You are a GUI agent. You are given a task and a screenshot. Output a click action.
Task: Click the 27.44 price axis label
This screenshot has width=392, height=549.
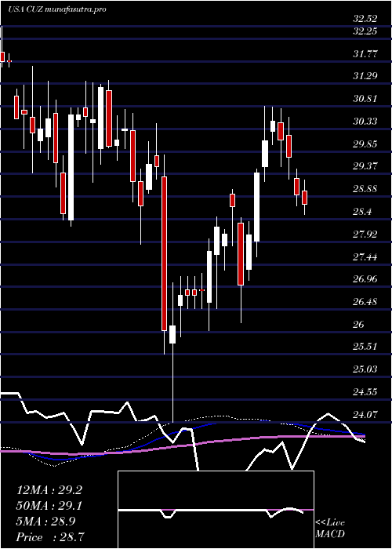click(x=365, y=257)
